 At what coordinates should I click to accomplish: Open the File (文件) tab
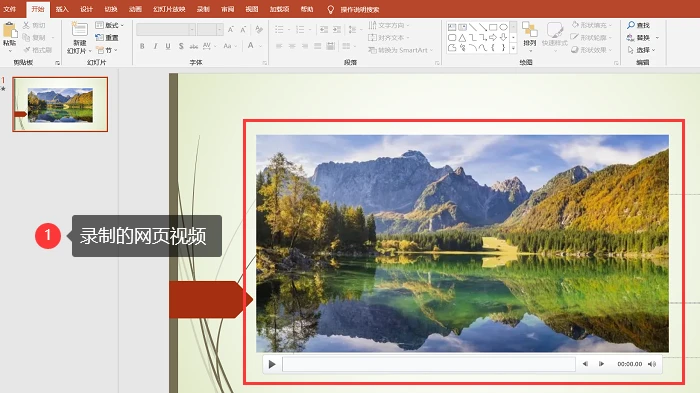pos(9,9)
